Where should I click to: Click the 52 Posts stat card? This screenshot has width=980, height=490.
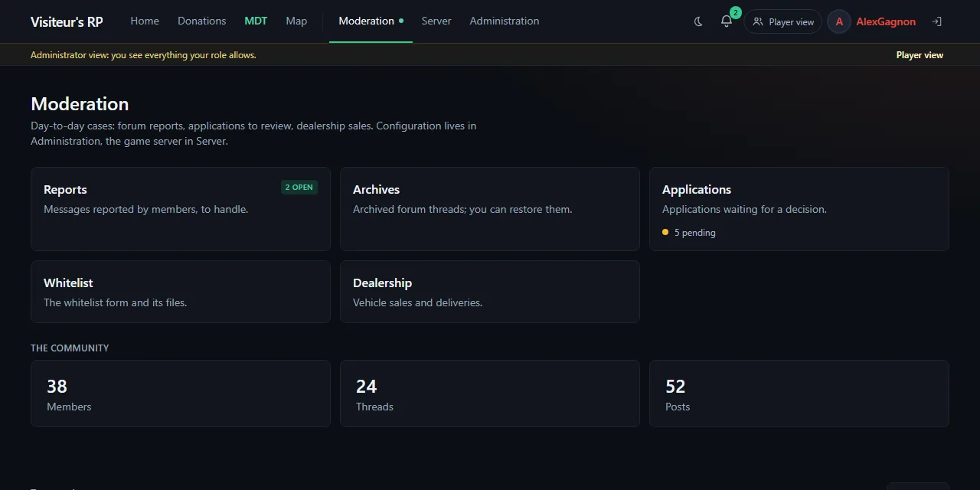(x=799, y=394)
